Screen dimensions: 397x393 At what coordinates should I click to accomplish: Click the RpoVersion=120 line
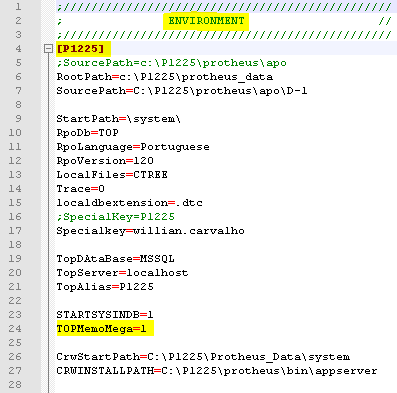coord(105,161)
